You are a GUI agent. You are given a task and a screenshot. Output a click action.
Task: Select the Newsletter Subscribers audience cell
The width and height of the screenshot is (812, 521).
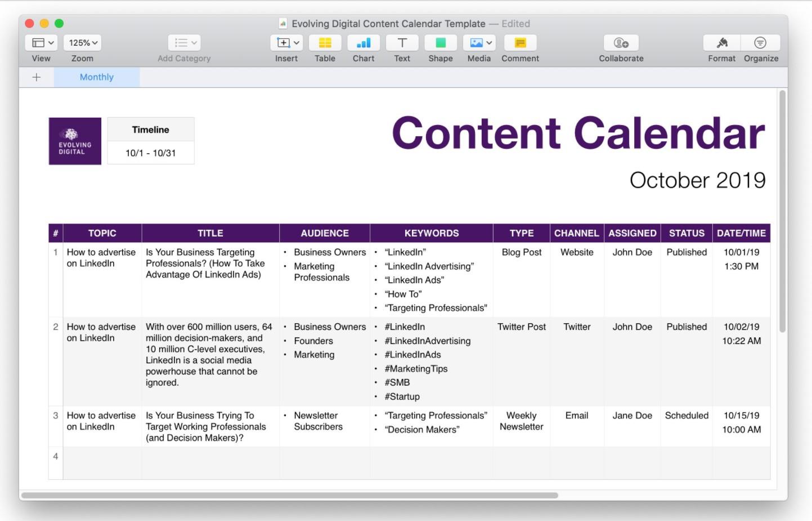(x=325, y=426)
